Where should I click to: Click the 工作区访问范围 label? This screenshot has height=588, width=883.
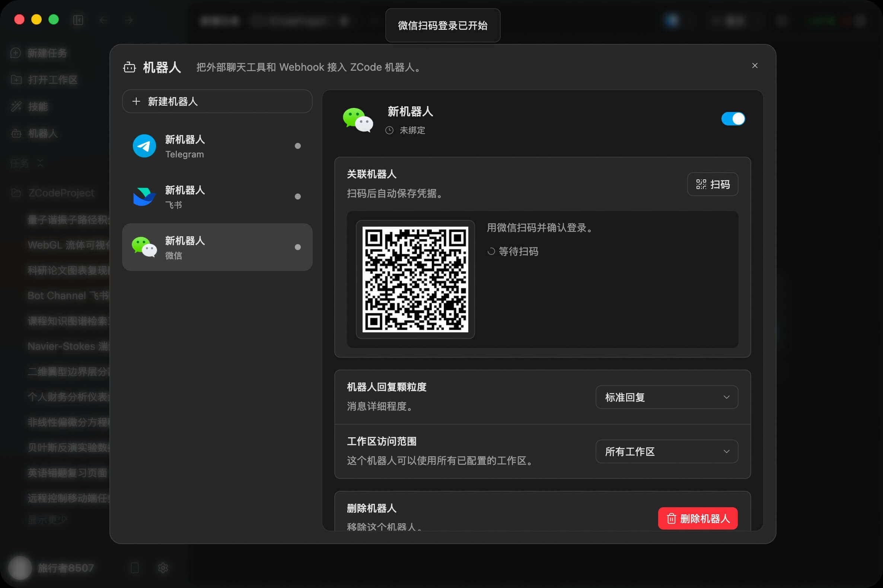coord(382,441)
